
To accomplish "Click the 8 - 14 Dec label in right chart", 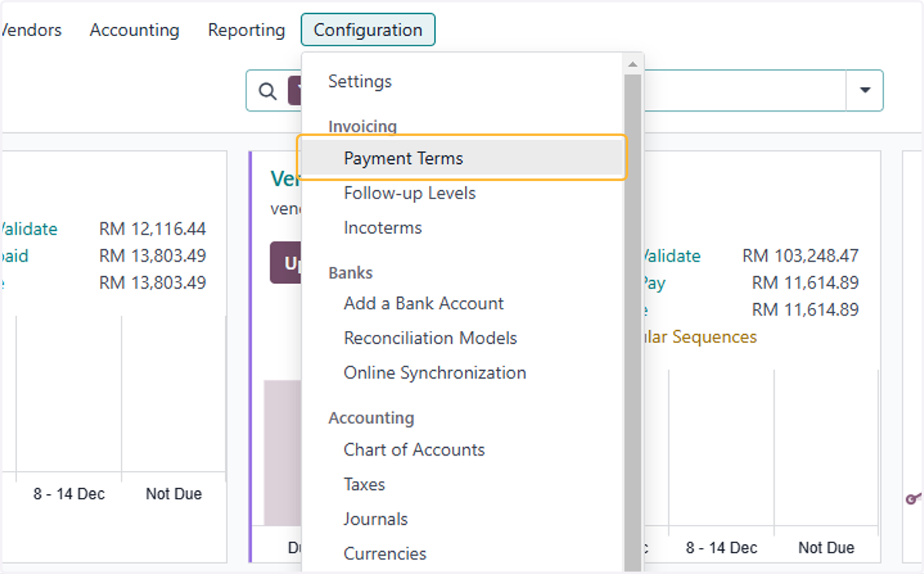I will [x=721, y=548].
